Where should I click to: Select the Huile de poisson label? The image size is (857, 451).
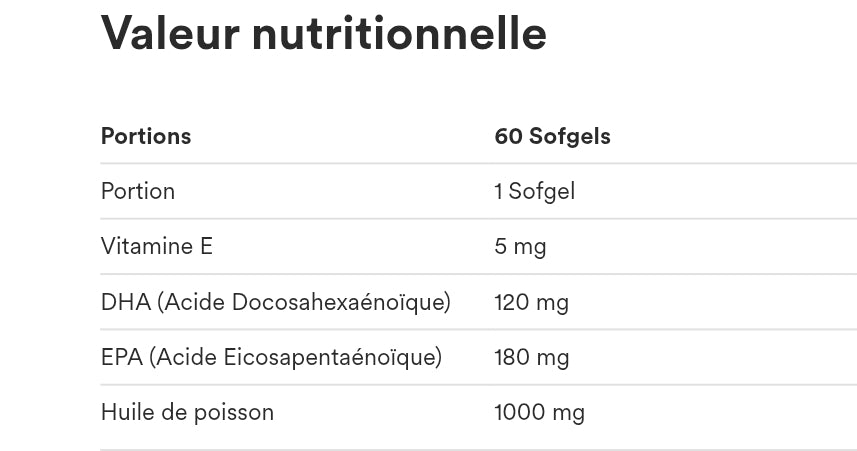click(x=187, y=412)
